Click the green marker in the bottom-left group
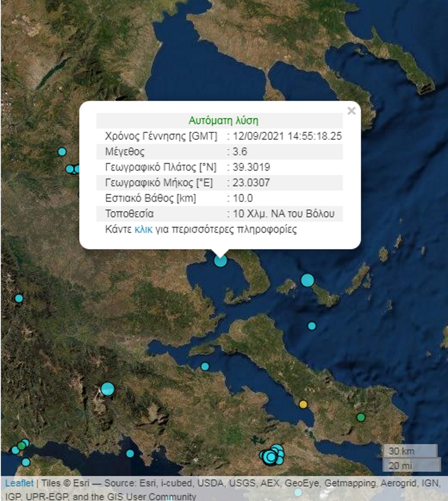Image resolution: width=448 pixels, height=501 pixels. click(x=21, y=446)
